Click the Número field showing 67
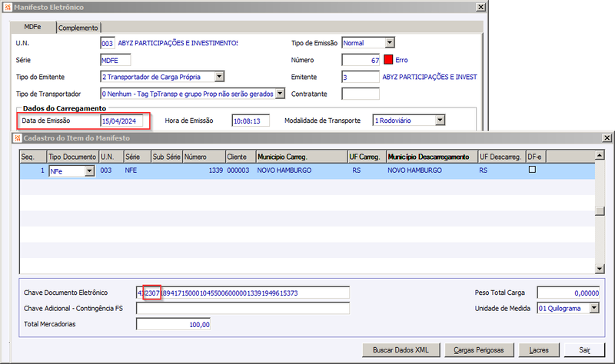The height and width of the screenshot is (364, 615). [361, 60]
